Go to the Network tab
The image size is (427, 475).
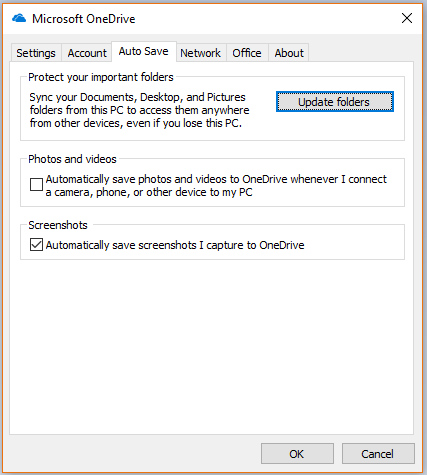point(201,53)
